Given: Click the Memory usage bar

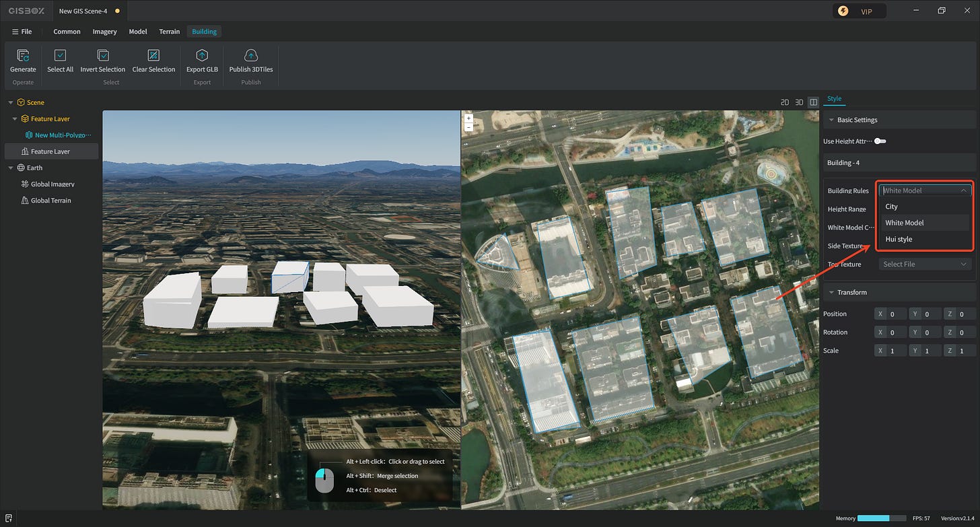Looking at the screenshot, I should [882, 518].
